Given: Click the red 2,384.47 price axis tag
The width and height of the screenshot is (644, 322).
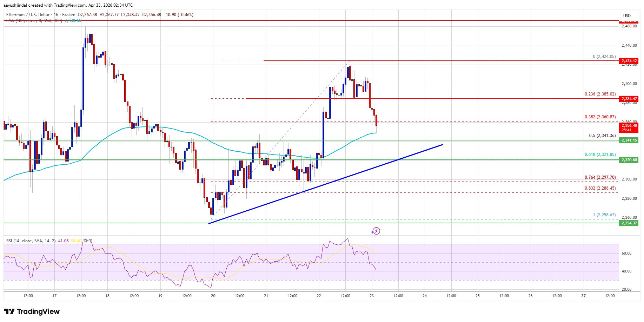Looking at the screenshot, I should [x=629, y=99].
